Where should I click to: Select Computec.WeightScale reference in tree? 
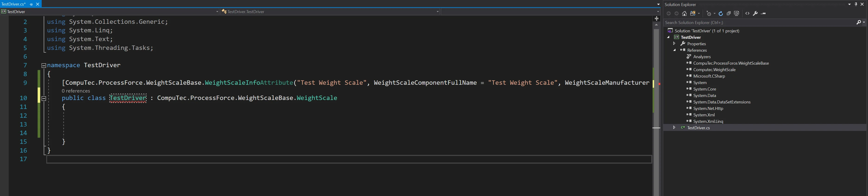click(714, 69)
